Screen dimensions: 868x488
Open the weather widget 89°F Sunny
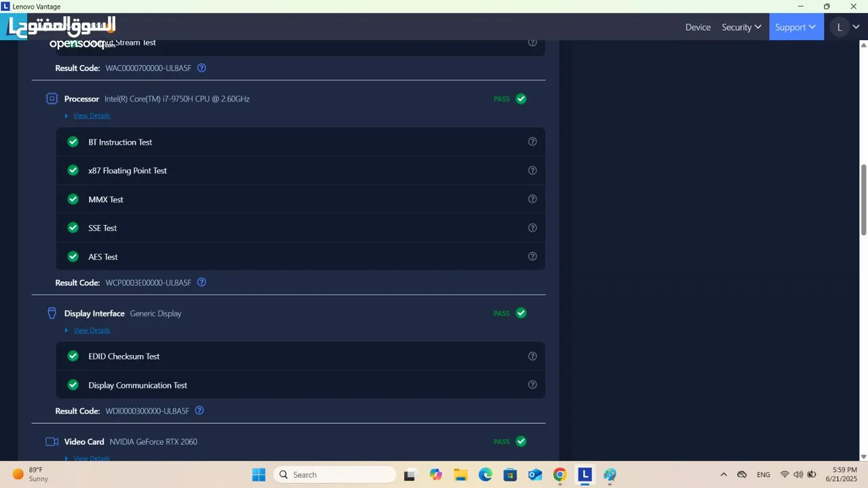point(31,474)
